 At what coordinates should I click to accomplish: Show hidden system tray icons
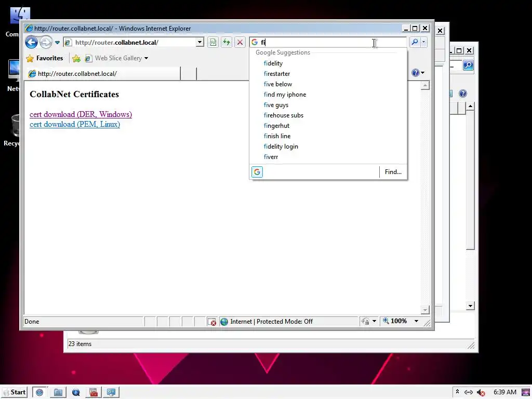457,392
